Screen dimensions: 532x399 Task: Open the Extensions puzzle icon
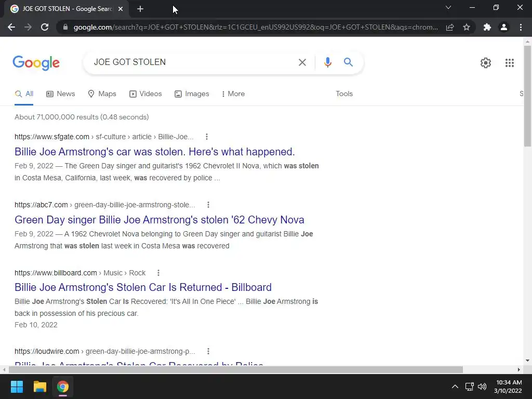point(487,27)
